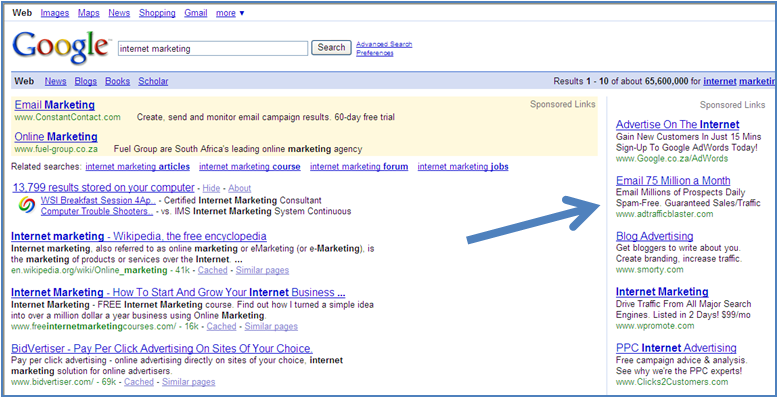Open About link for desktop results
The height and width of the screenshot is (398, 778).
coord(240,189)
